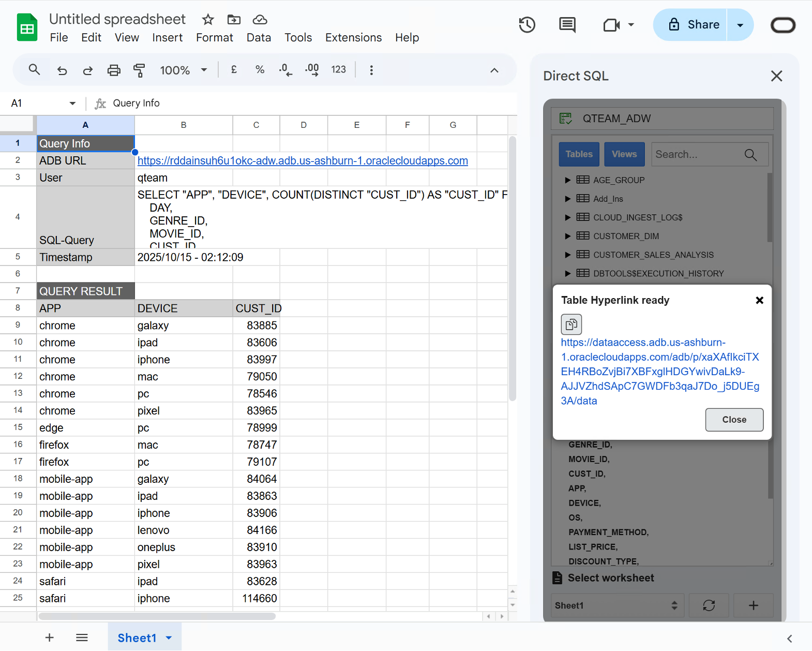Image resolution: width=812 pixels, height=651 pixels.
Task: Select the QTEAM_ADW connection header
Action: point(663,119)
